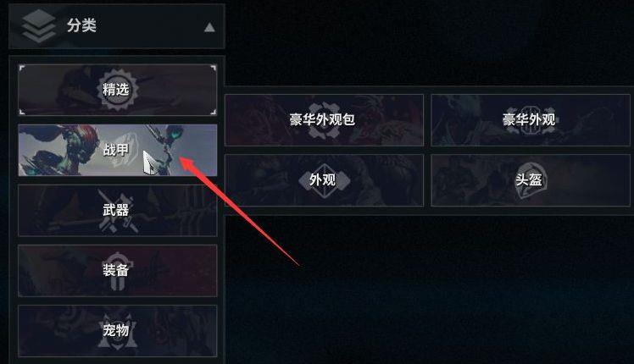The image size is (634, 364).
Task: Collapse the 分类 category panel arrow
Action: (209, 27)
